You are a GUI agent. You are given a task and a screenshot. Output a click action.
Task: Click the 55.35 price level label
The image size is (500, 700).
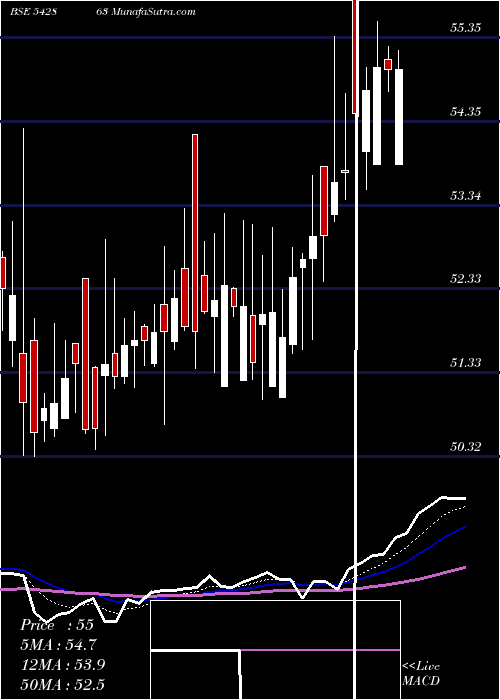[465, 28]
